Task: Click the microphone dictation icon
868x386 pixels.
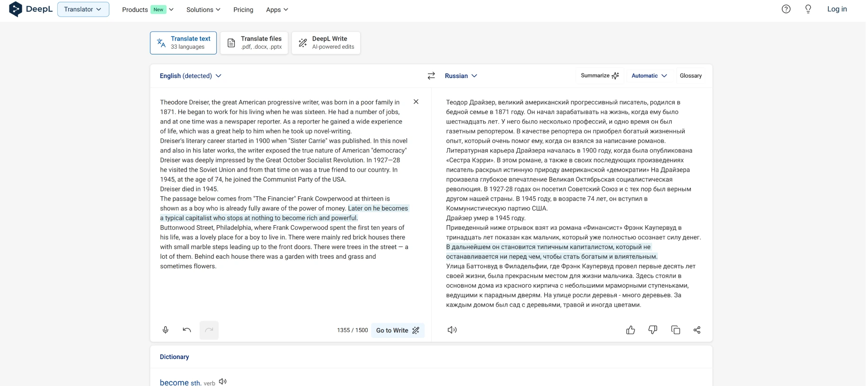Action: (x=166, y=330)
